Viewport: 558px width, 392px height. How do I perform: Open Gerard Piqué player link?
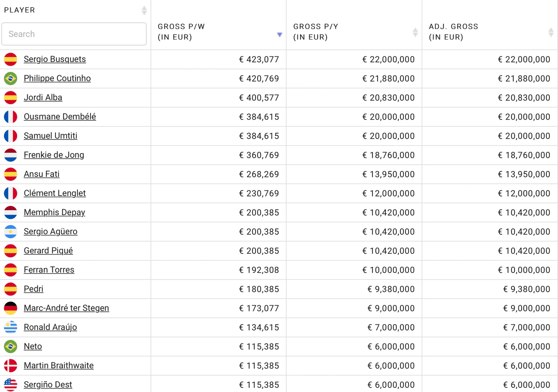(x=48, y=250)
